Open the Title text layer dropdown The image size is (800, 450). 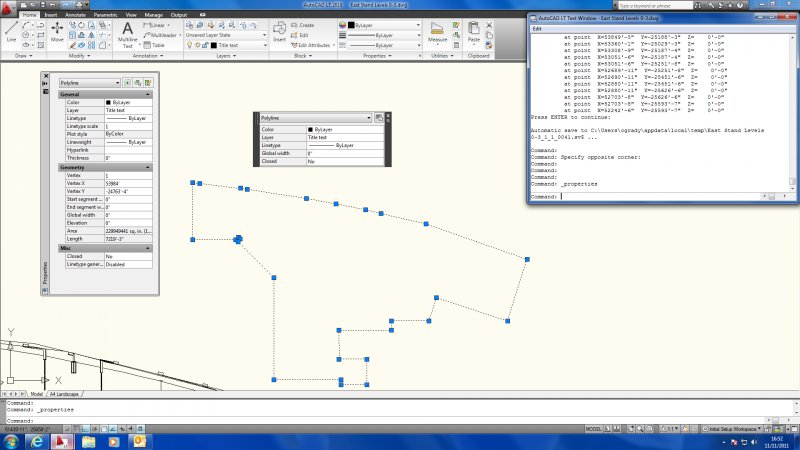[226, 45]
